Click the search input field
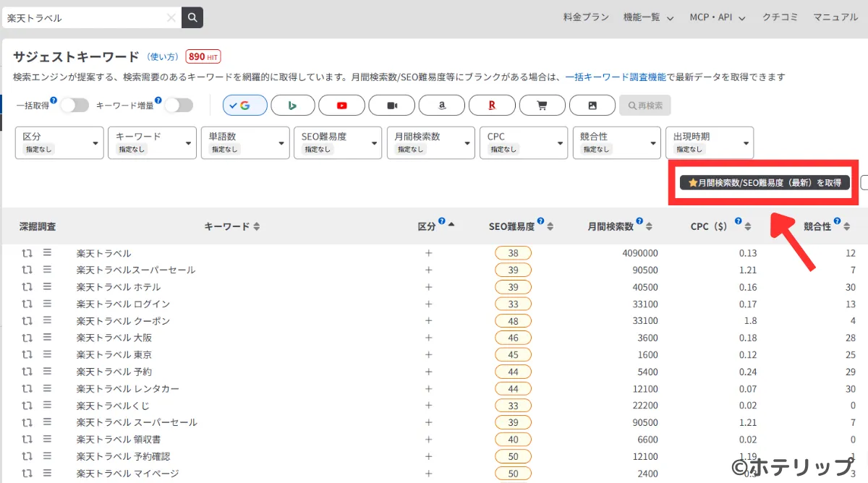 85,17
